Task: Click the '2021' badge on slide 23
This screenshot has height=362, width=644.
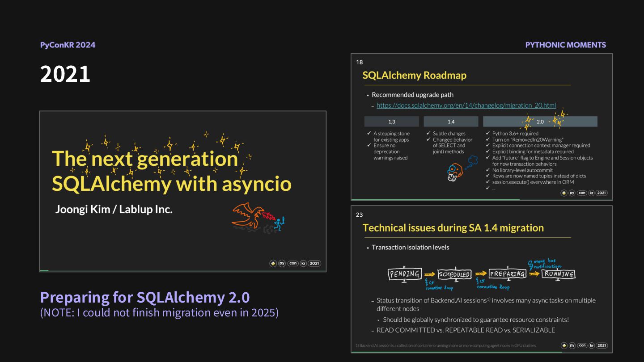Action: click(602, 345)
